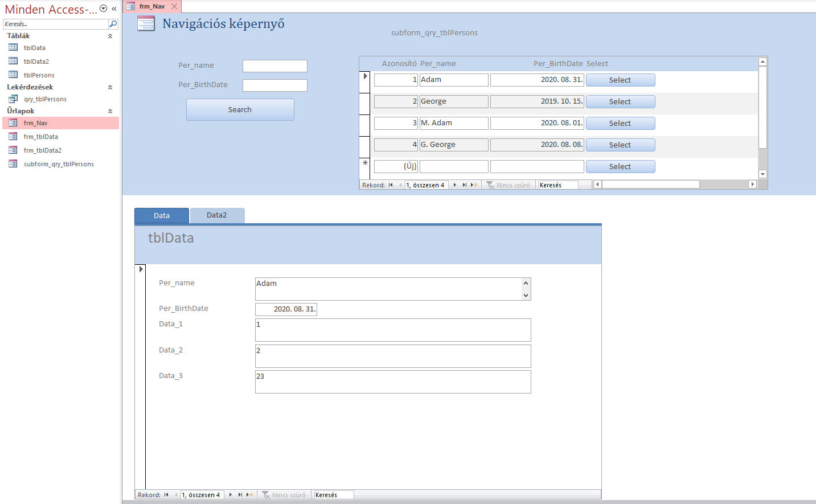
Task: Click the Nincs szűrő filter indicator in tblData form
Action: [x=284, y=494]
